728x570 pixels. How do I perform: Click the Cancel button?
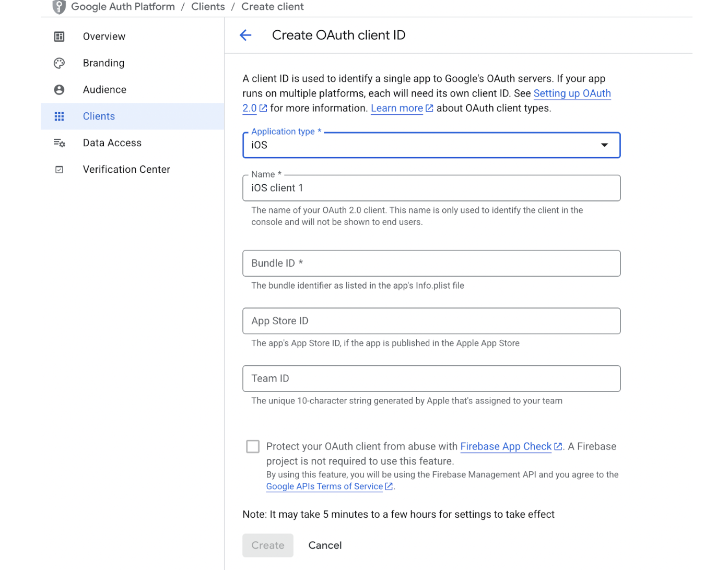tap(325, 545)
